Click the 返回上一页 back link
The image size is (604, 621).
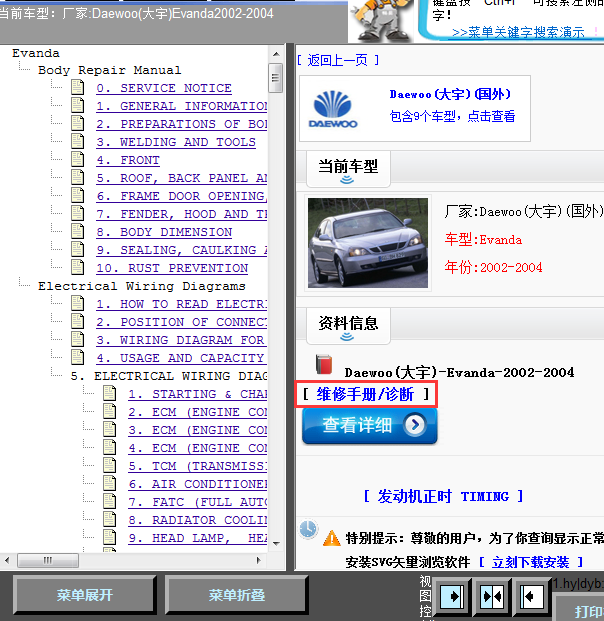point(338,60)
